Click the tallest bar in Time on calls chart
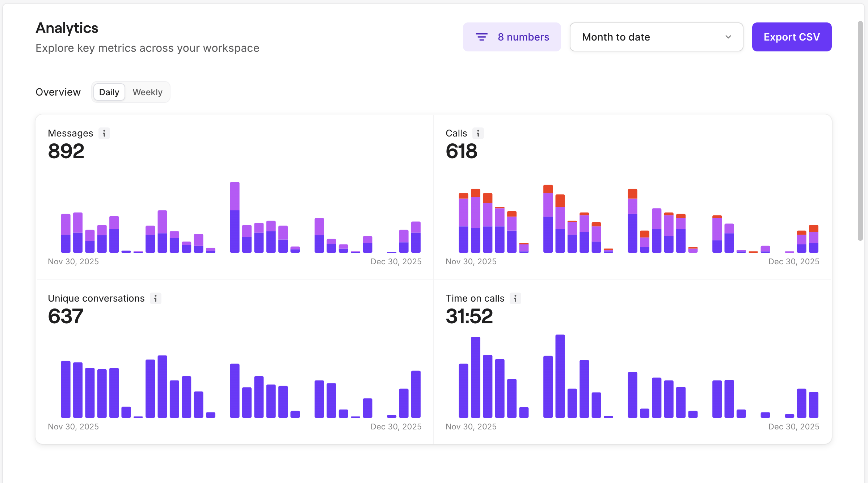868x483 pixels. click(560, 376)
